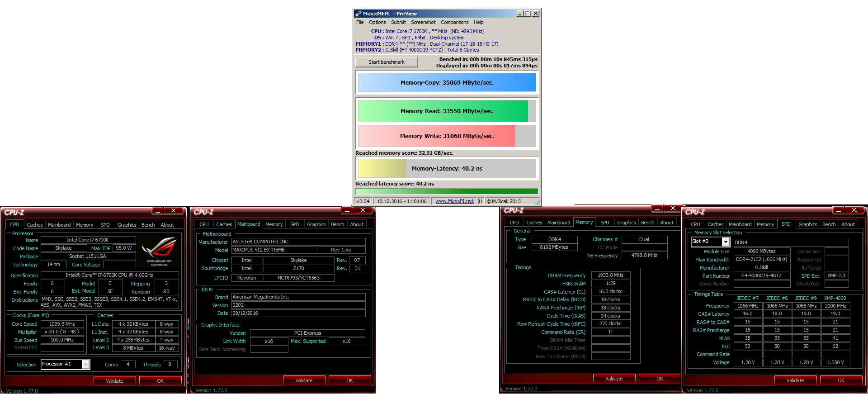Click the Start benchmark button
Screen dimensions: 868x394
pos(387,62)
